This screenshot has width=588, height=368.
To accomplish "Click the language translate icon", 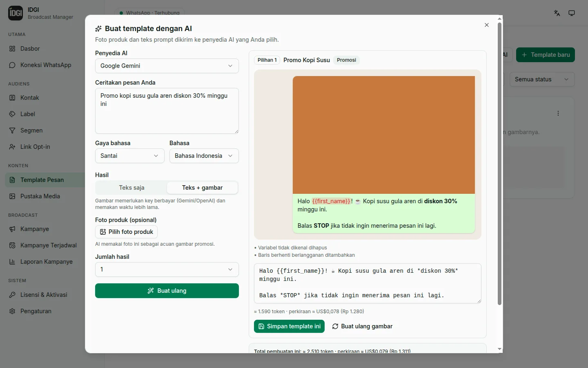I will click(x=557, y=13).
